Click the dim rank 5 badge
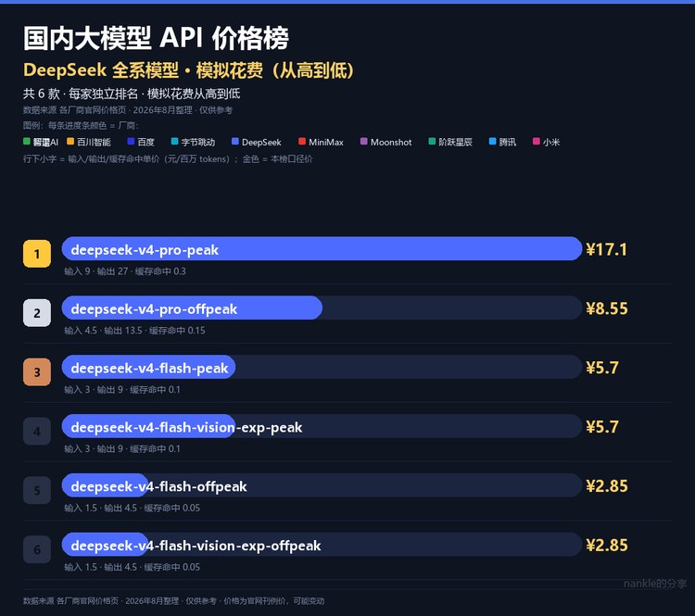695x616 pixels. point(37,490)
